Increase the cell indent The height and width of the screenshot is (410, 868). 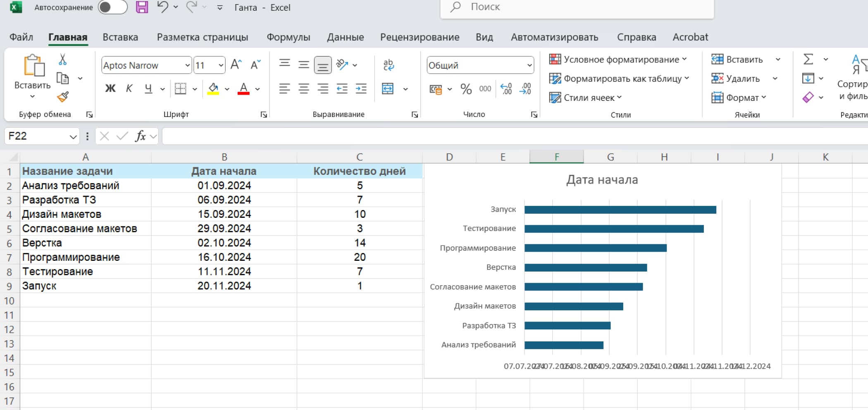click(x=361, y=88)
